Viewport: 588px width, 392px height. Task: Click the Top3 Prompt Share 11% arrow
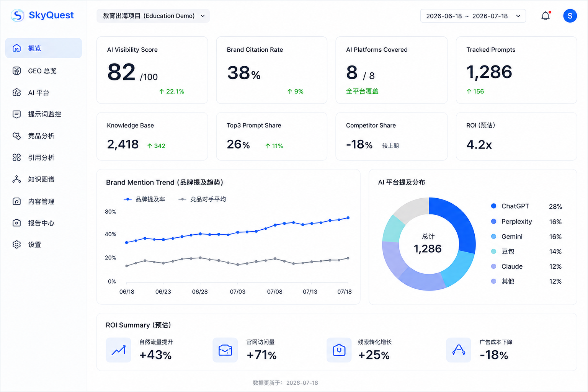(268, 146)
